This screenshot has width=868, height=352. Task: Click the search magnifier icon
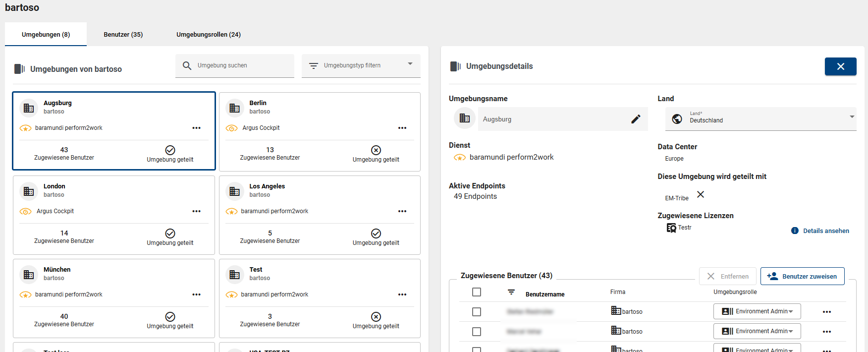pos(187,65)
